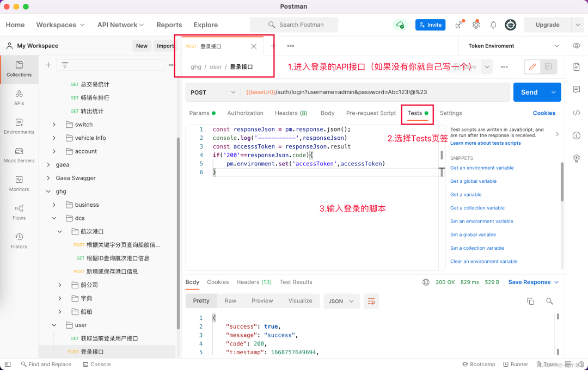Open the request info icon
Image resolution: width=588 pixels, height=370 pixels.
577,135
